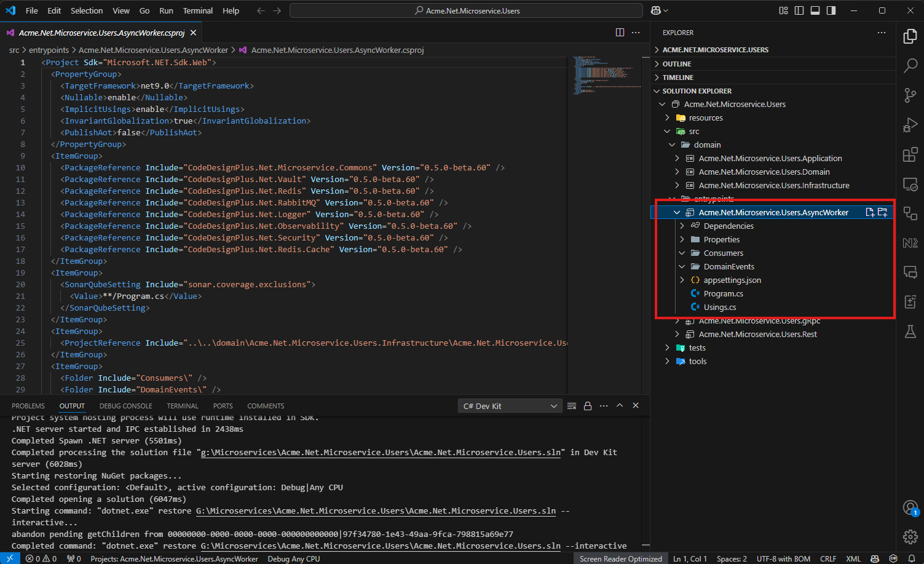Image resolution: width=924 pixels, height=564 pixels.
Task: Open the Manage gear icon
Action: [910, 536]
